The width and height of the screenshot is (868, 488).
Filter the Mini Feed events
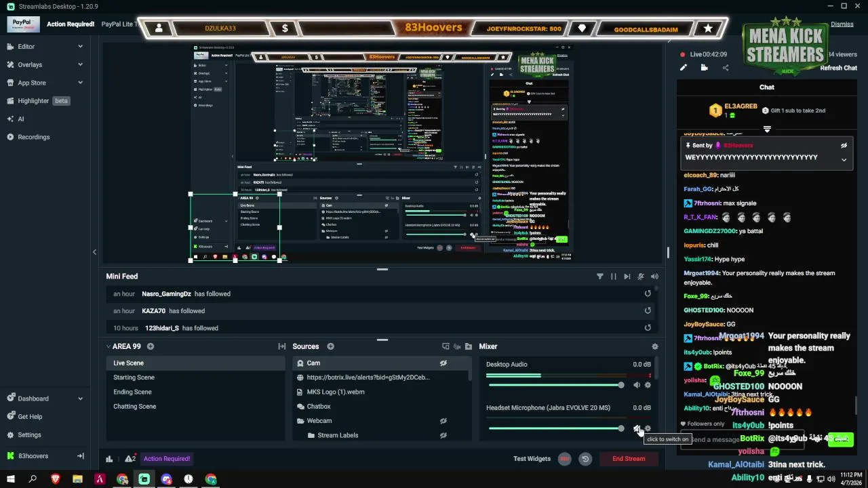pos(599,277)
